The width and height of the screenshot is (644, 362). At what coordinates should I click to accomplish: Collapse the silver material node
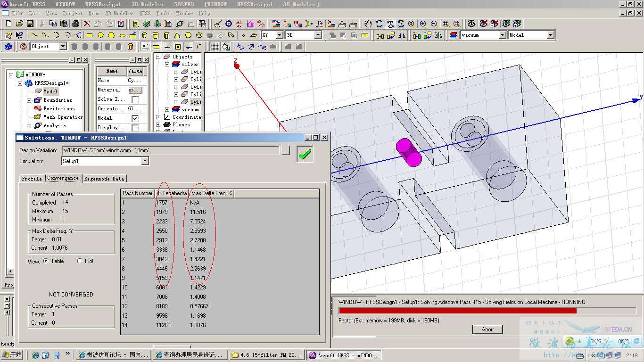(167, 64)
